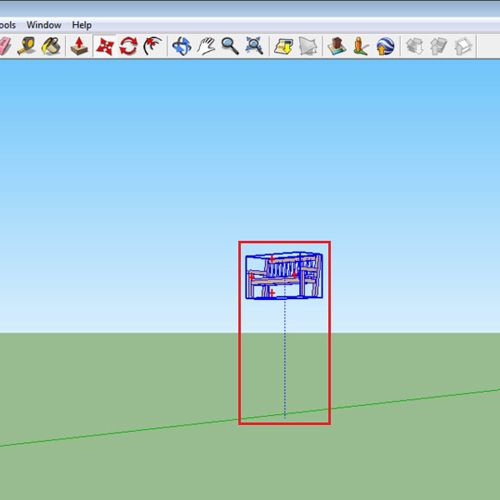
Task: Select the Pan hand tool
Action: coord(206,46)
